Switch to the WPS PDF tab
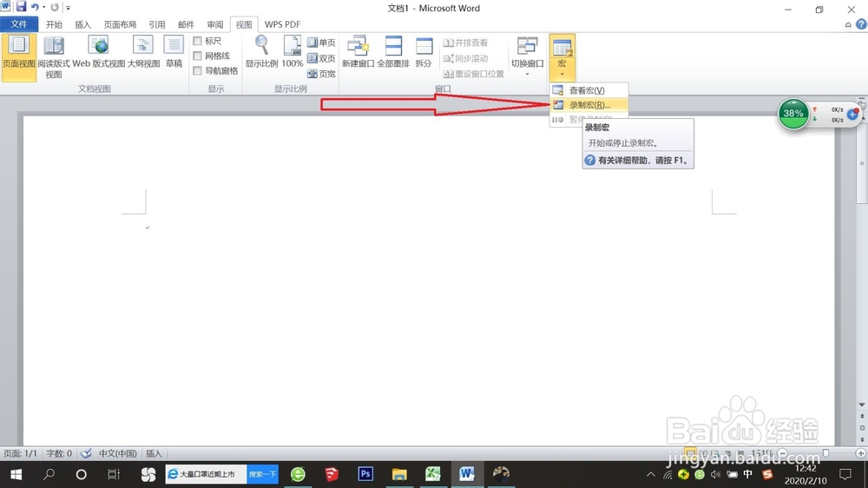Viewport: 868px width, 488px height. tap(282, 24)
